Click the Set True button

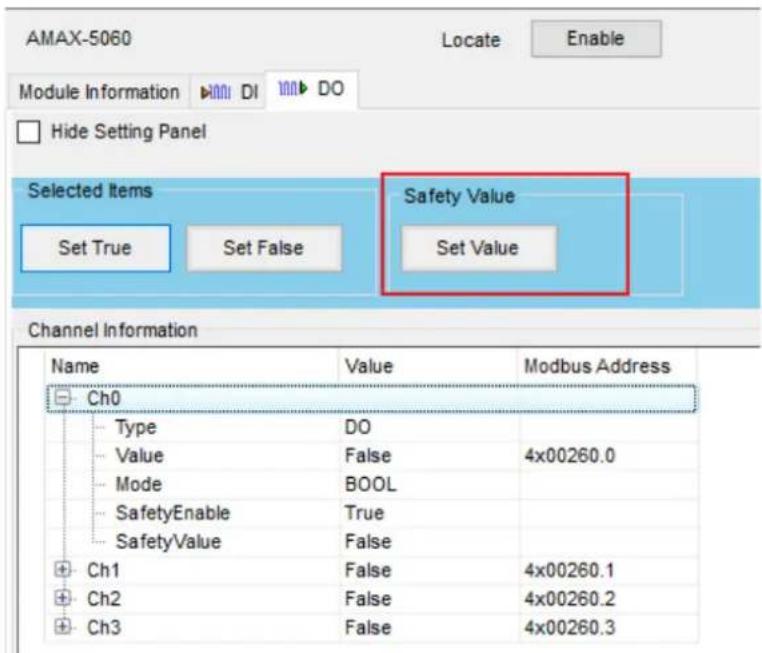(96, 248)
